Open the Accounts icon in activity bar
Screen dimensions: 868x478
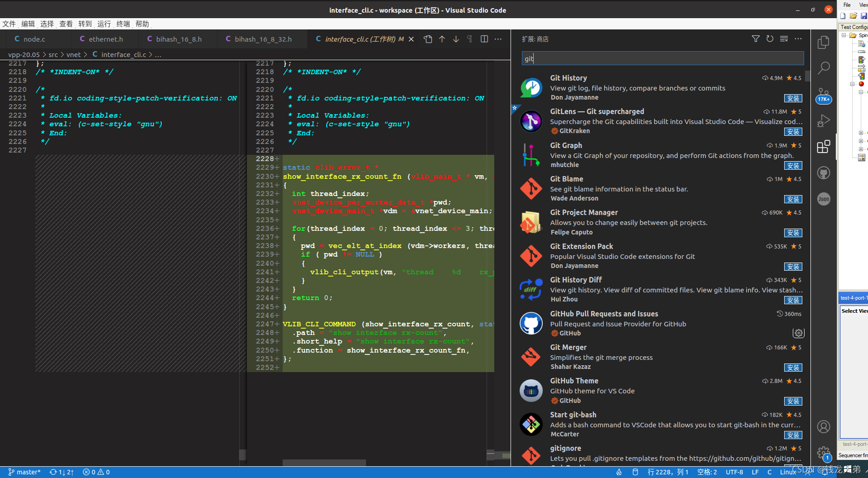click(x=824, y=426)
